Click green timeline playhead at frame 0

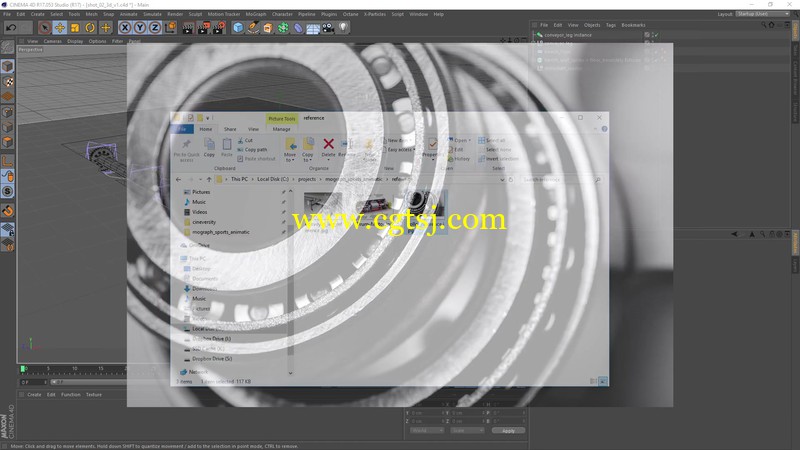coord(22,369)
